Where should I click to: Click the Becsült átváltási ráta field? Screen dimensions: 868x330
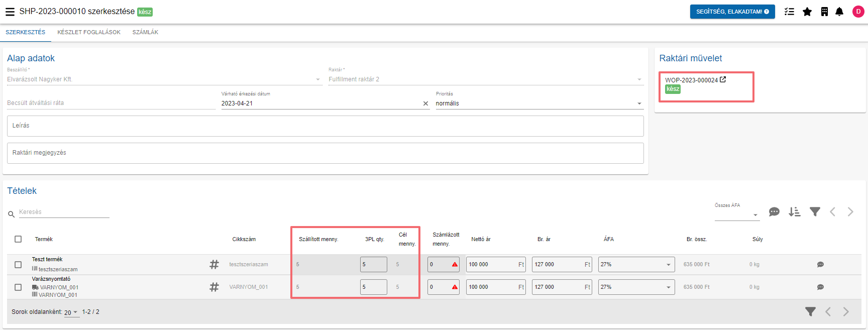coord(111,103)
